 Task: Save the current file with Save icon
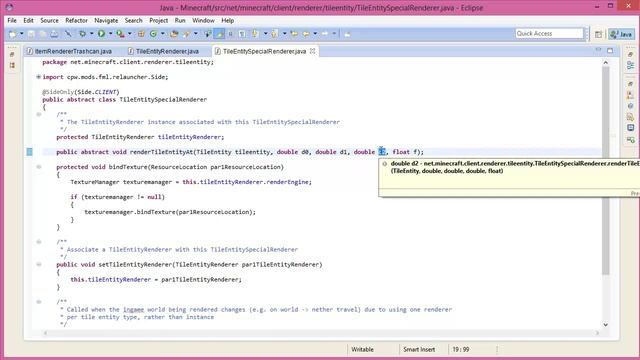click(x=31, y=34)
